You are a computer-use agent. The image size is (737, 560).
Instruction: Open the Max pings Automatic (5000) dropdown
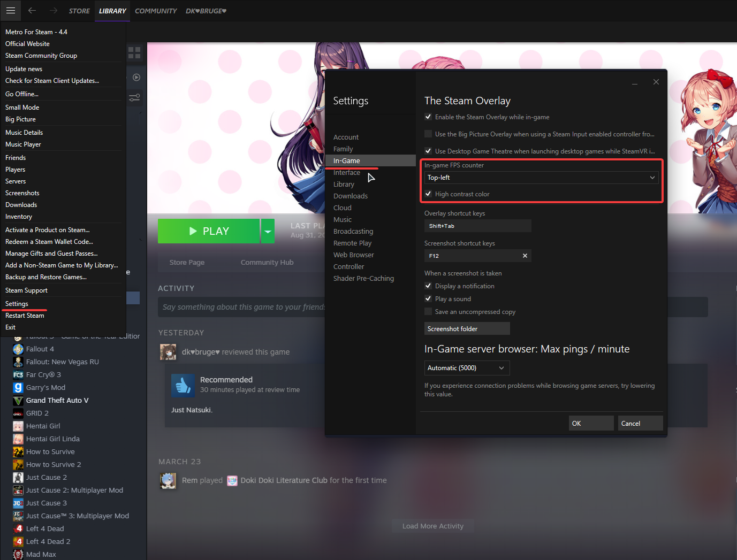467,368
